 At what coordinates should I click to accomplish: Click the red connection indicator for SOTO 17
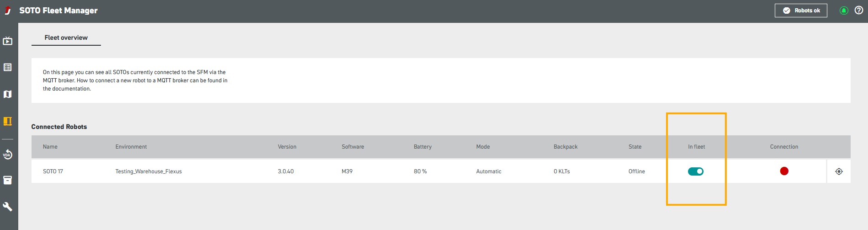point(784,171)
